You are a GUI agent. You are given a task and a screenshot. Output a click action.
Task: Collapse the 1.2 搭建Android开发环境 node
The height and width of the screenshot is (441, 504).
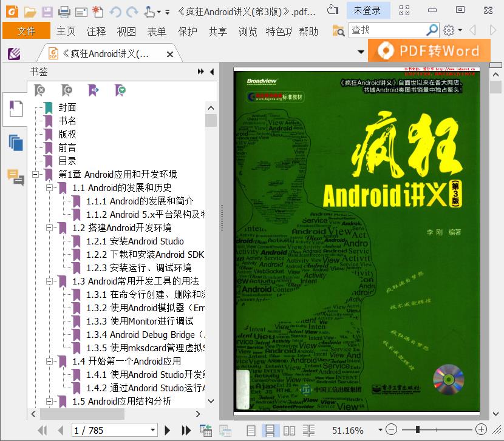pyautogui.click(x=49, y=227)
